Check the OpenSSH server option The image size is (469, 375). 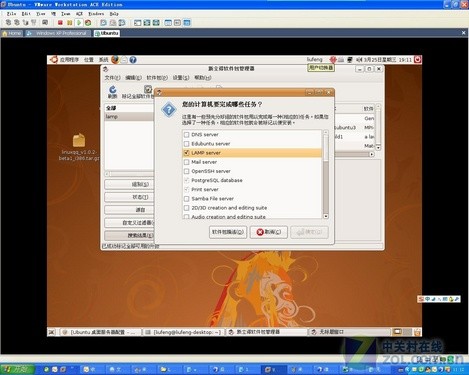[x=187, y=171]
